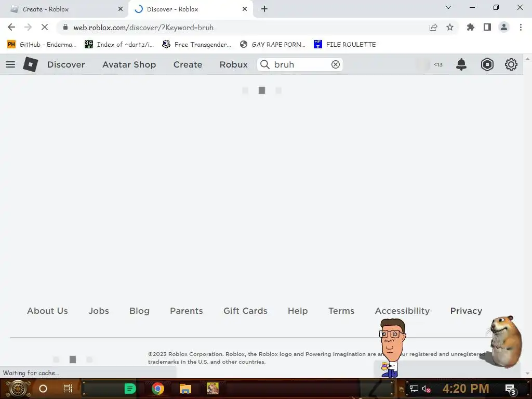Open the settings gear icon
The width and height of the screenshot is (532, 399).
point(511,64)
